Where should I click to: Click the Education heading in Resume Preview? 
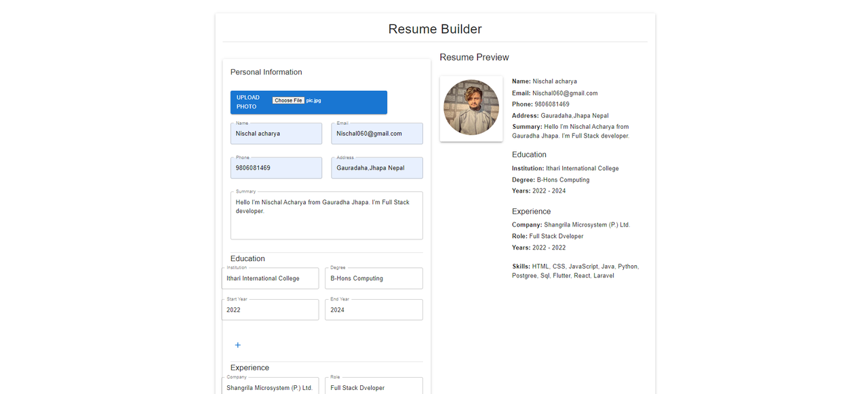click(x=529, y=155)
